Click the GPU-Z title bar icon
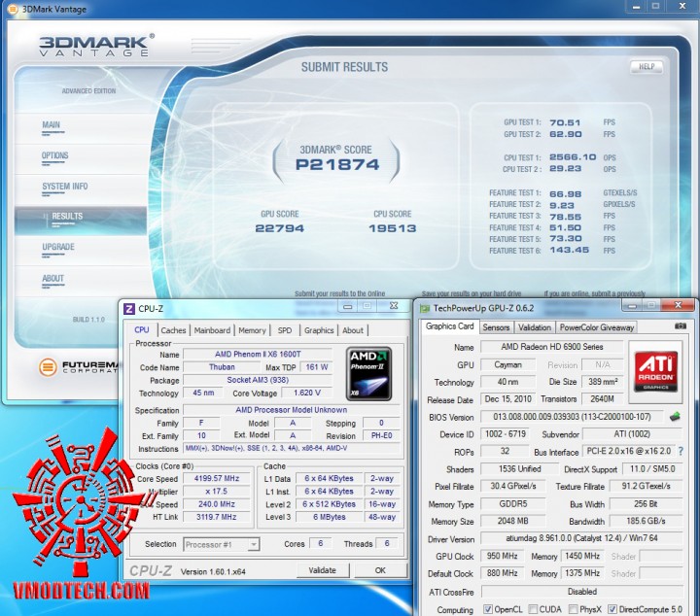The image size is (700, 616). 425,308
